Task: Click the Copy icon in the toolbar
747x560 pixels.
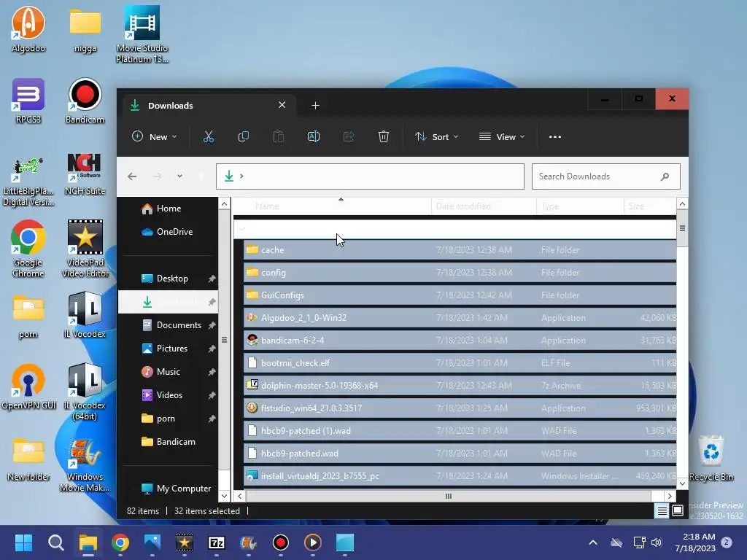Action: [244, 136]
